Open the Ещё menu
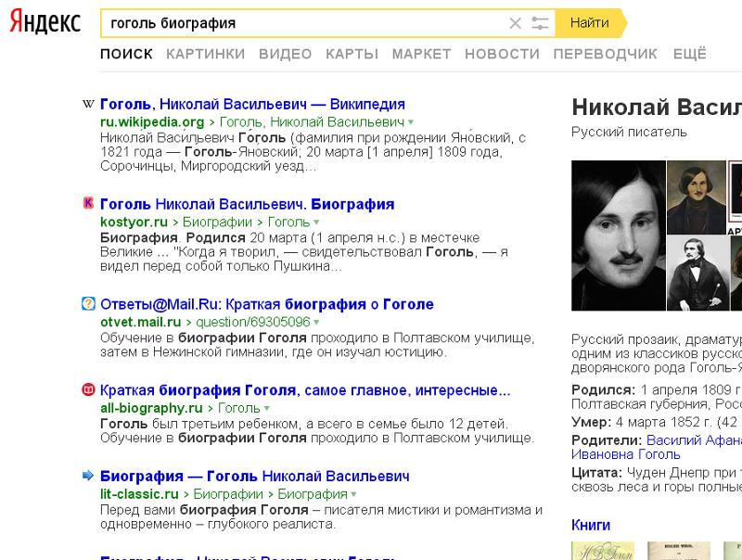The image size is (742, 560). click(x=690, y=54)
